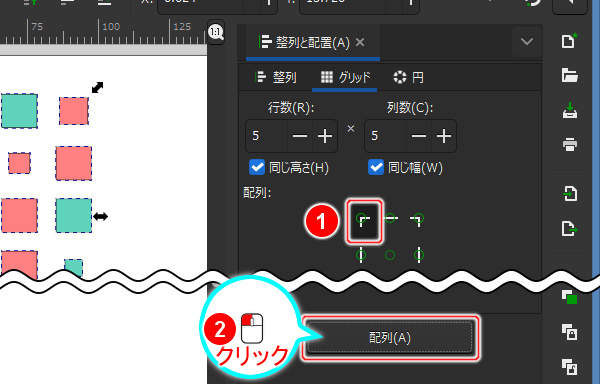Select top-center cell alignment icon

[x=390, y=218]
